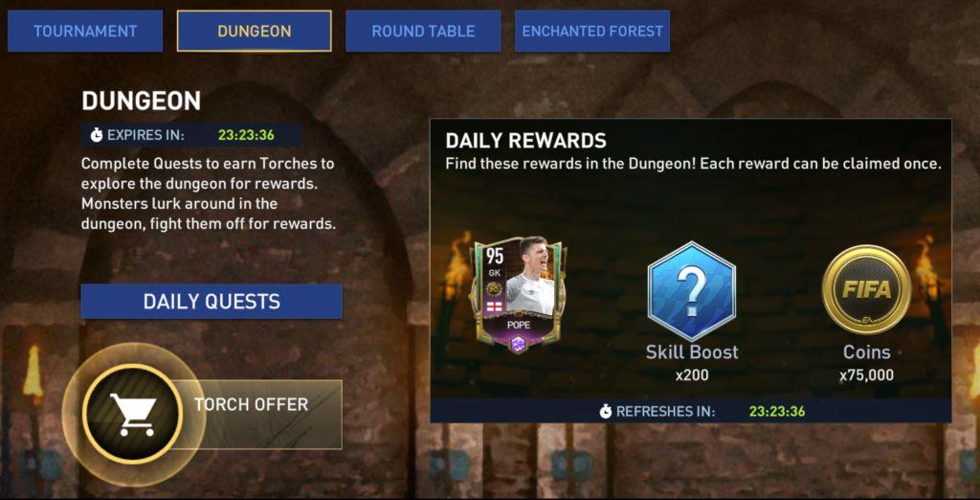Tap the gold FIFA Coins icon

(x=866, y=289)
